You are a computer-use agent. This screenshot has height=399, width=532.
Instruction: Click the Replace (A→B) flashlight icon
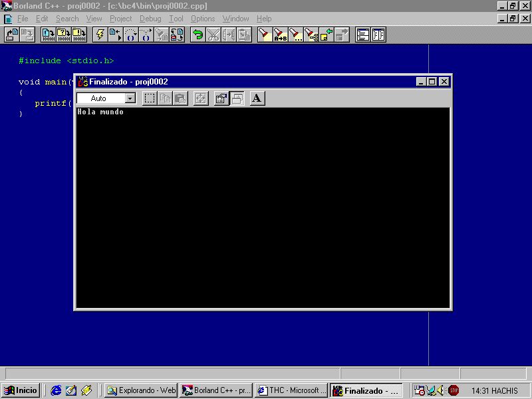pos(280,35)
